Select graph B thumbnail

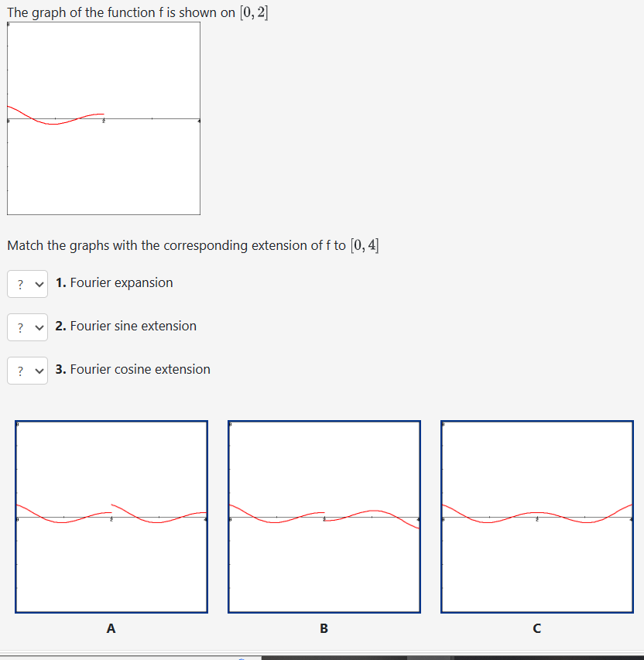(x=324, y=516)
